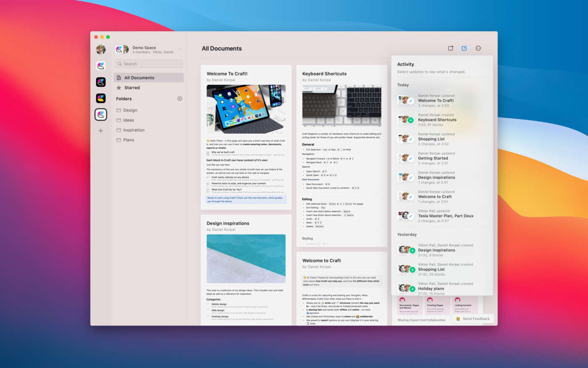Click the highlighted 'Ready to start using Craft?' block
This screenshot has width=588, height=368.
click(x=246, y=199)
